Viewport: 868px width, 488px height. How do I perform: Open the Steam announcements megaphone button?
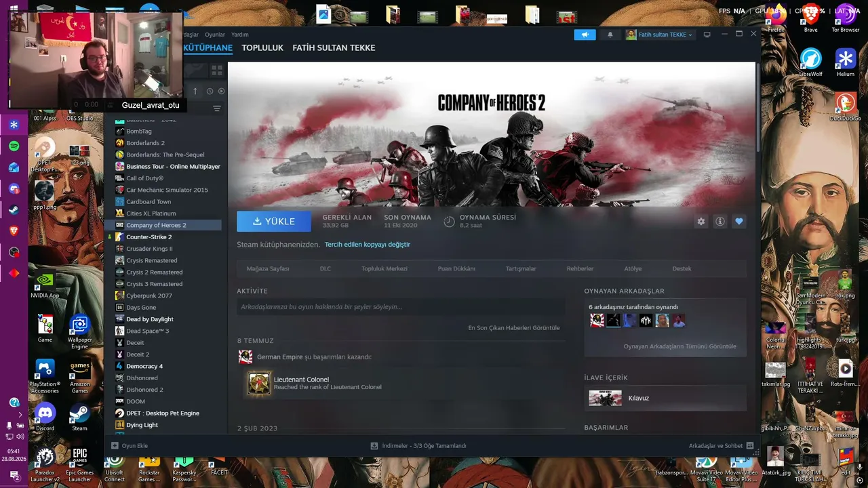point(585,35)
